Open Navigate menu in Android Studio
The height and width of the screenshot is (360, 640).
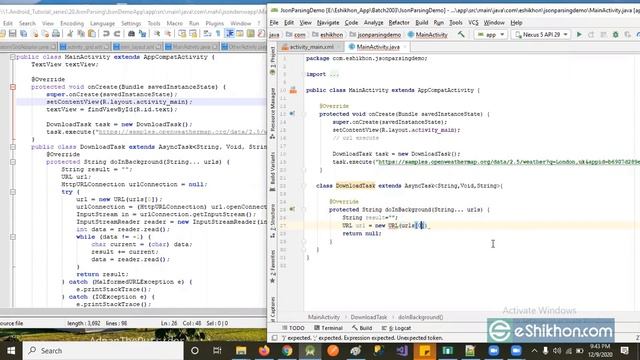click(x=328, y=23)
